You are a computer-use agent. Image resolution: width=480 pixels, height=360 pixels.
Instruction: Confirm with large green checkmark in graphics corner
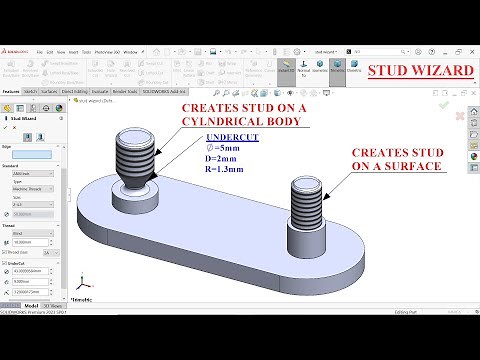pos(444,105)
